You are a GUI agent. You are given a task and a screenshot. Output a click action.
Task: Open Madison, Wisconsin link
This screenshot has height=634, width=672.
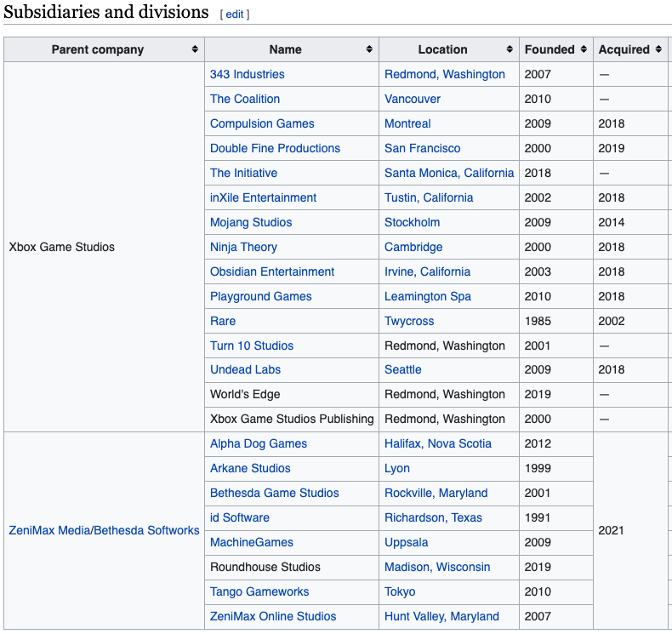pos(437,567)
